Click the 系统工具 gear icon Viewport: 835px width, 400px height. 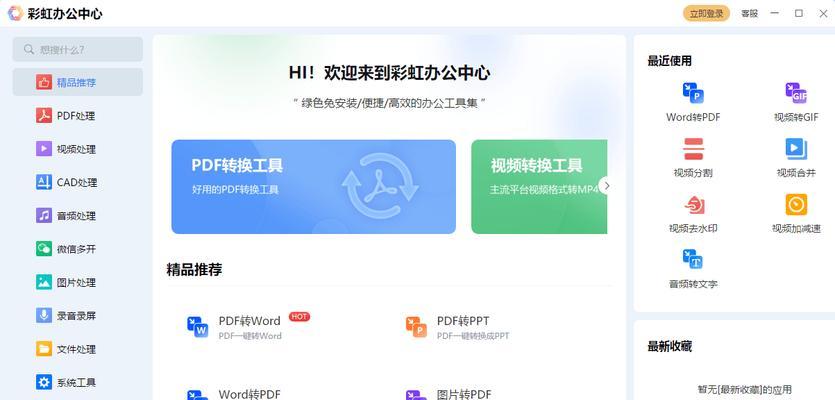pos(44,382)
